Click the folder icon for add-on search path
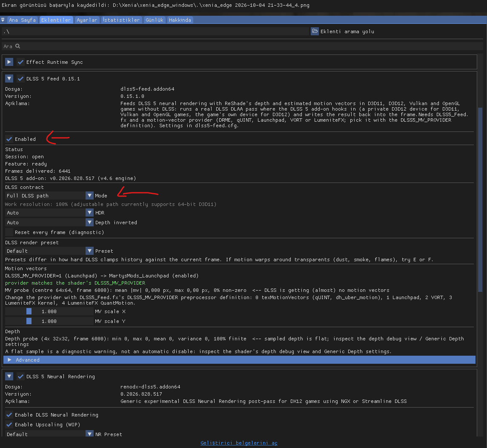Image resolution: width=487 pixels, height=448 pixels. 315,31
